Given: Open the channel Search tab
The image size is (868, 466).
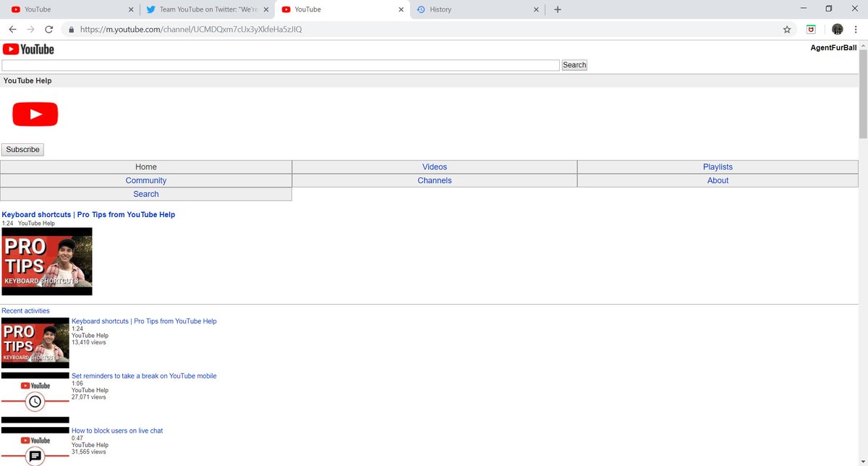Looking at the screenshot, I should (x=146, y=194).
